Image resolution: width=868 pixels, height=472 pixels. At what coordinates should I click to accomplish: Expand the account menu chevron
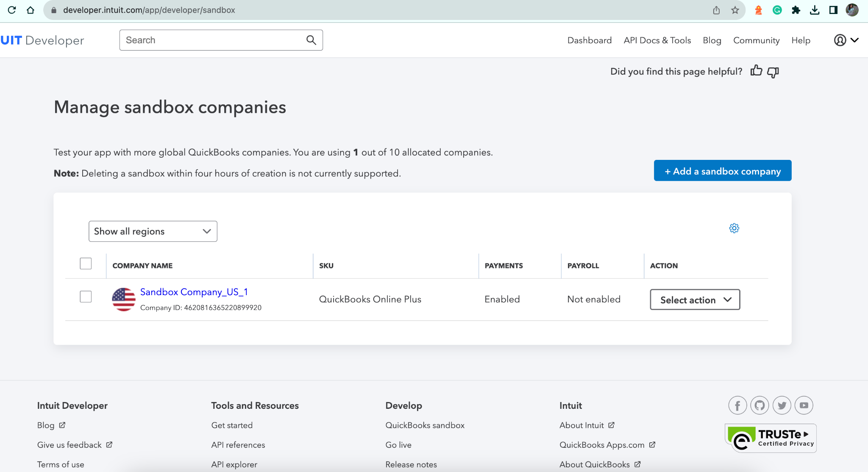pos(854,40)
